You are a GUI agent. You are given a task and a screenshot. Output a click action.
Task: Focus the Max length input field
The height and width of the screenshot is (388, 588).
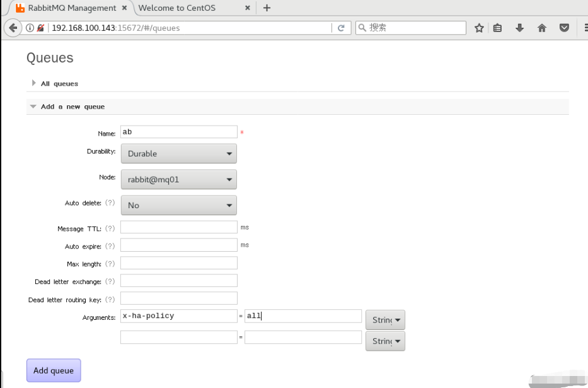179,262
